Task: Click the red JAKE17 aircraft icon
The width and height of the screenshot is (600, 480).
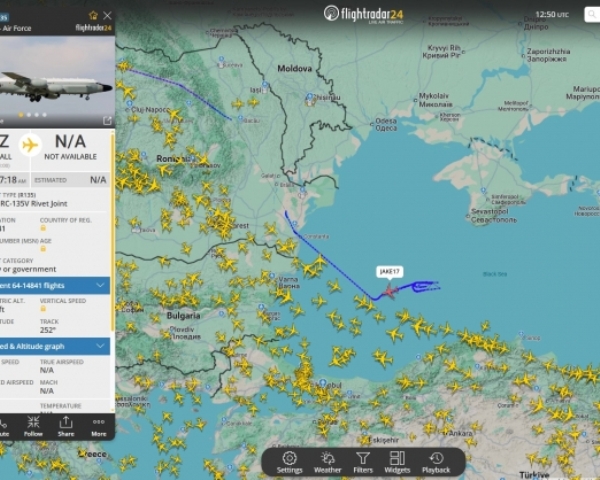Action: pos(390,291)
